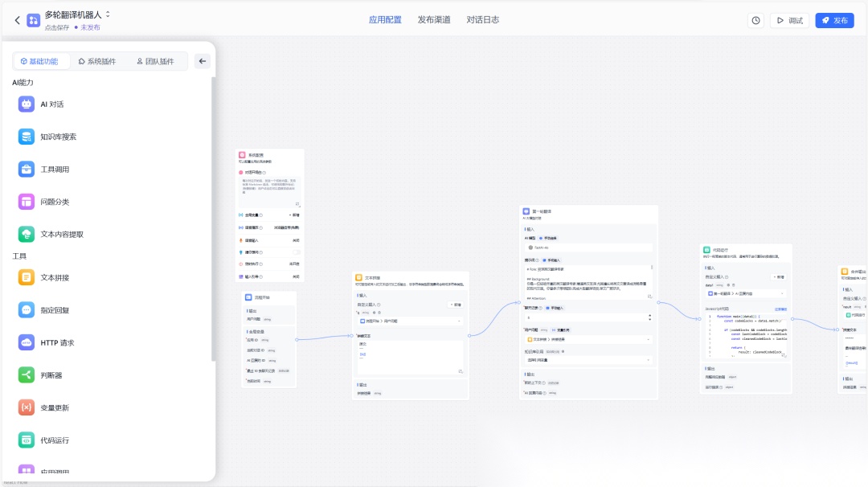Pick the 文本内容提取 module
Viewport: 868px width, 487px height.
click(x=51, y=235)
